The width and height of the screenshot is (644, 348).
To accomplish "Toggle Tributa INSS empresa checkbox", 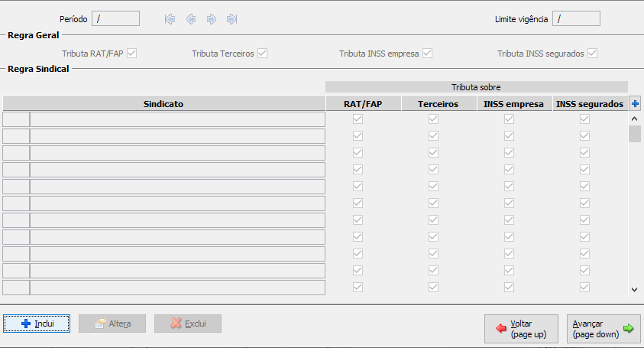I will (427, 53).
